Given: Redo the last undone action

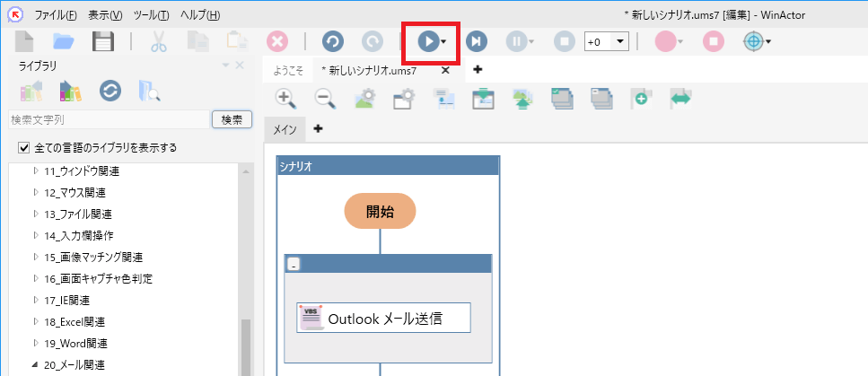Looking at the screenshot, I should 373,41.
